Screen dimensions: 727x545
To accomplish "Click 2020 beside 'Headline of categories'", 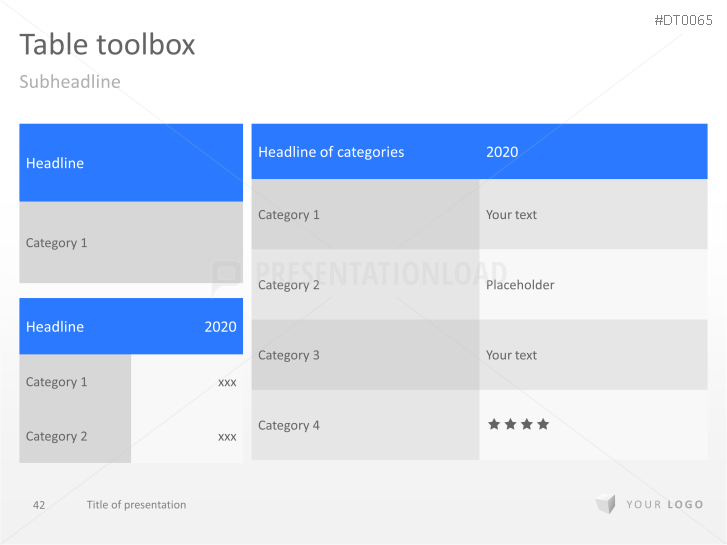I will coord(502,152).
